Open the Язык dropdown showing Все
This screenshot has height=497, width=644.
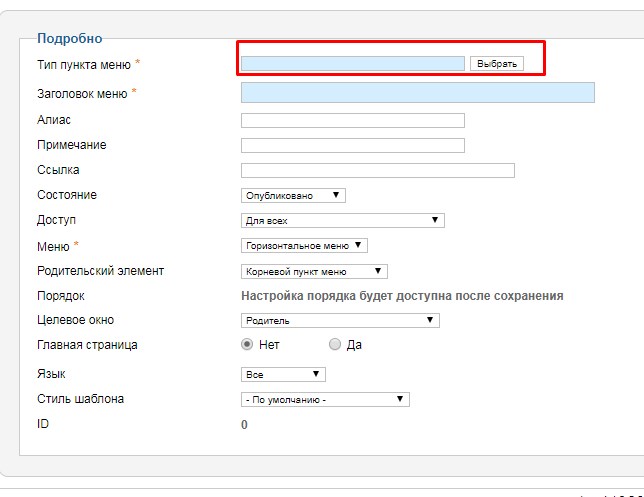pyautogui.click(x=283, y=375)
